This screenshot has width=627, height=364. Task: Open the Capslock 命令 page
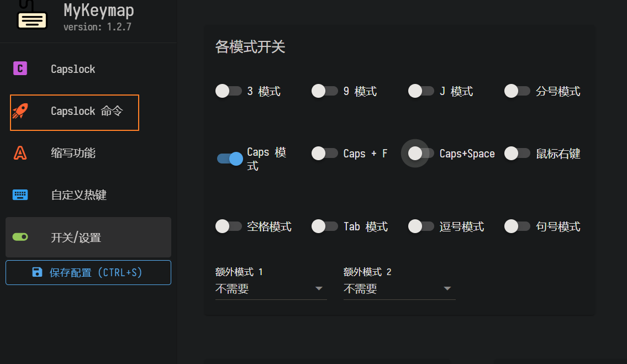[x=72, y=111]
